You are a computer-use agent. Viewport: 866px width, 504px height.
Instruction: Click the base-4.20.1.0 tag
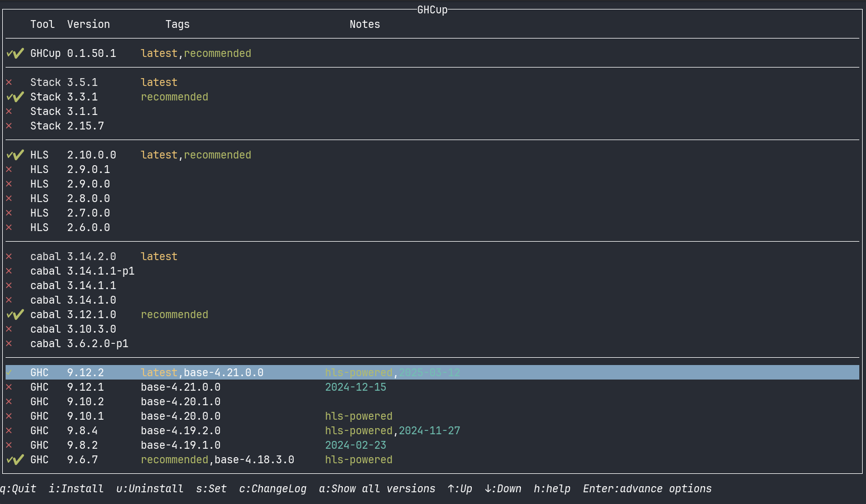[x=181, y=402]
